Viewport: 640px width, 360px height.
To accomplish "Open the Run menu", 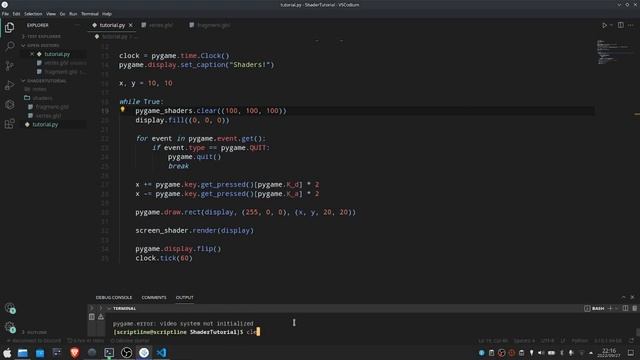I will [73, 14].
